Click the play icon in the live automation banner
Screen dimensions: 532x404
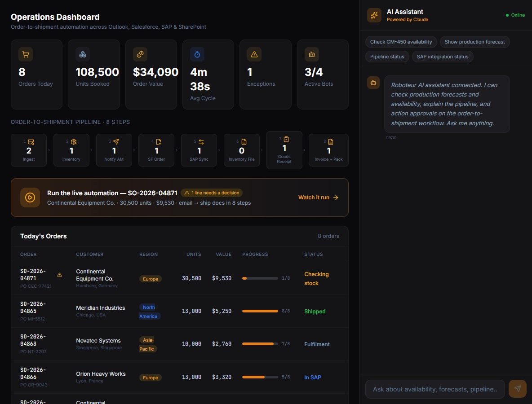pos(30,198)
